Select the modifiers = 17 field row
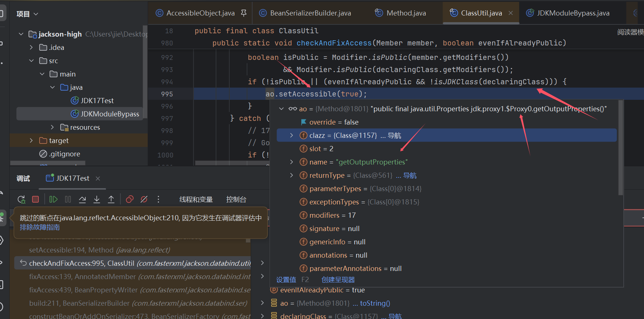Screen dimensions: 644x319 pos(447,215)
